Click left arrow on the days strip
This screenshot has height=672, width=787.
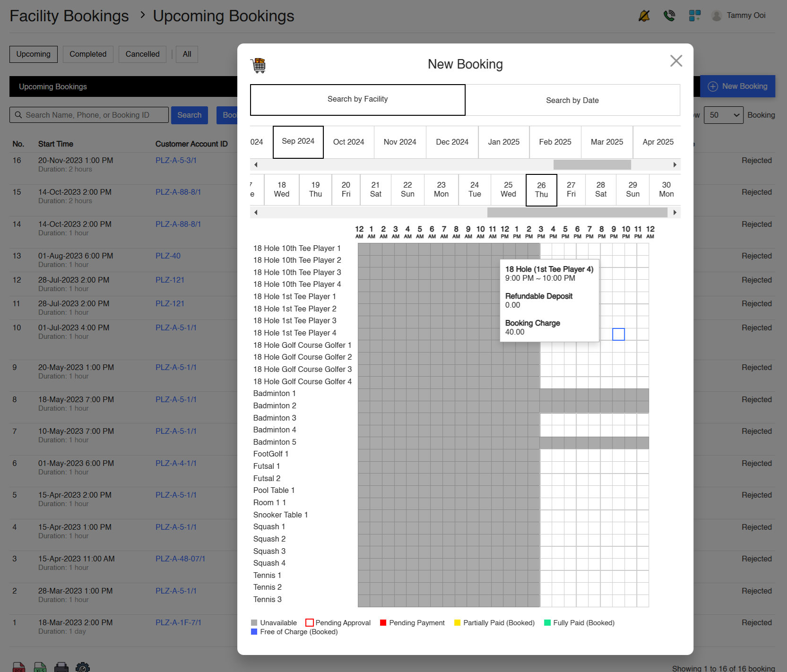click(256, 213)
